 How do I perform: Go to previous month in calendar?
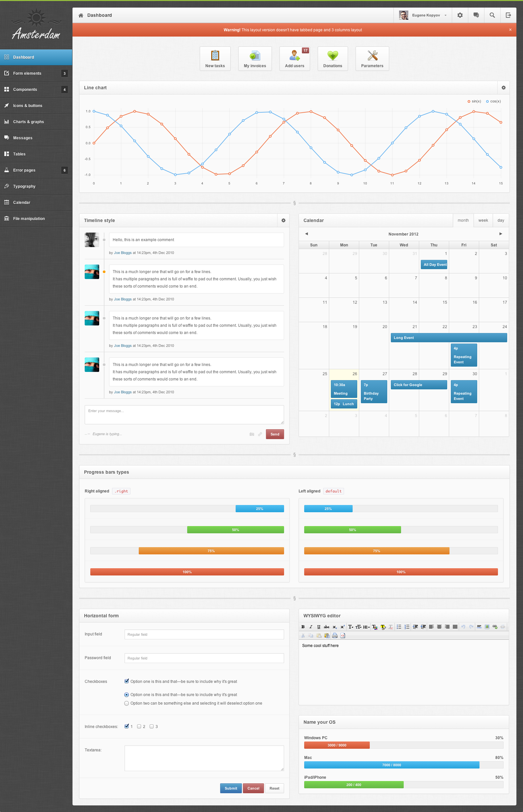[x=306, y=234]
